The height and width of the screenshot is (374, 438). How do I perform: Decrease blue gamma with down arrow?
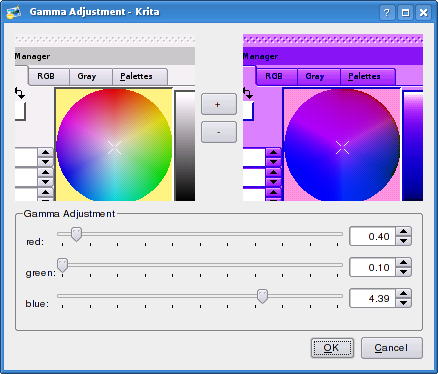point(404,303)
